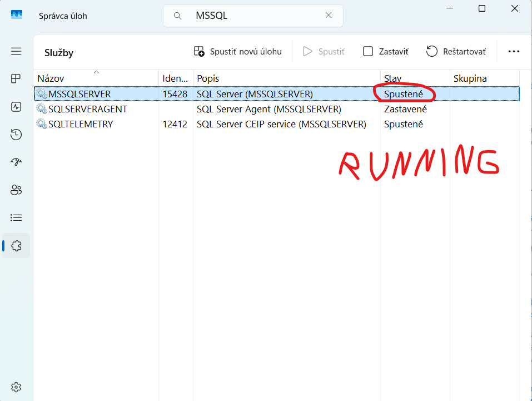Sort by the Popis column header

click(287, 78)
